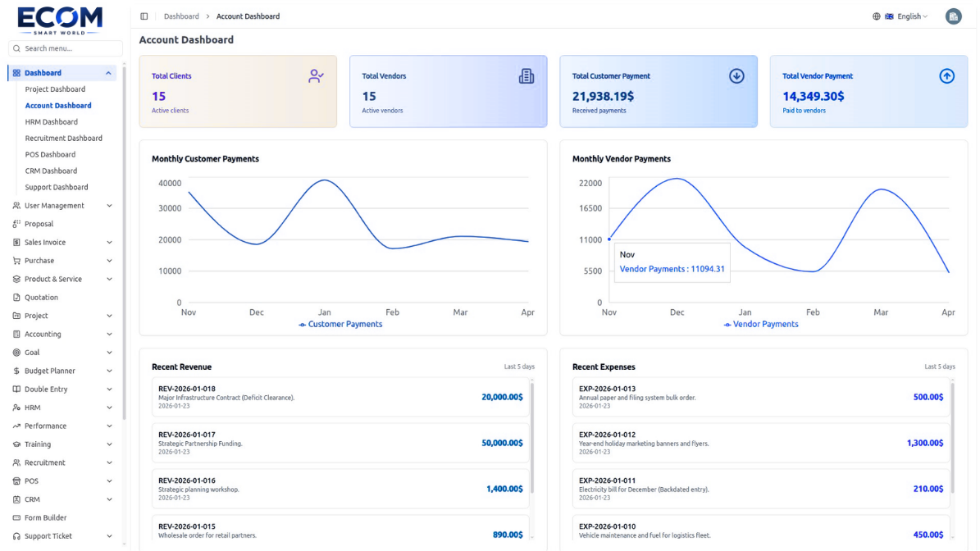980x551 pixels.
Task: Click the Total Vendors building icon
Action: click(526, 76)
